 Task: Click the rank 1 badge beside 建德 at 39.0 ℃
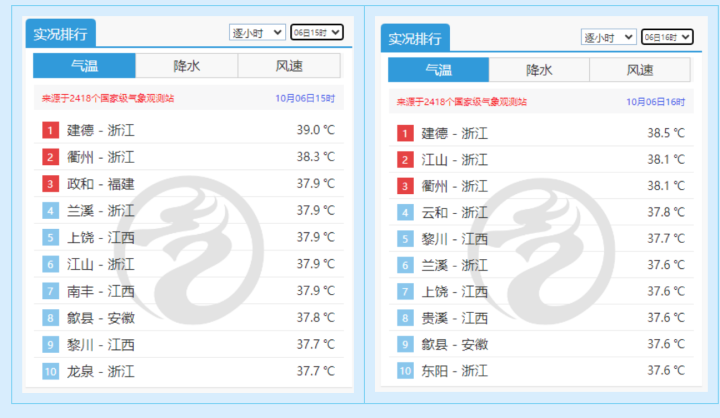(x=50, y=130)
